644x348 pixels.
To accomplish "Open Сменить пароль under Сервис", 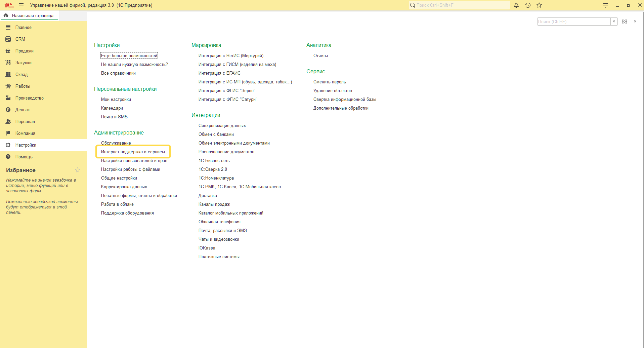I will tap(329, 82).
